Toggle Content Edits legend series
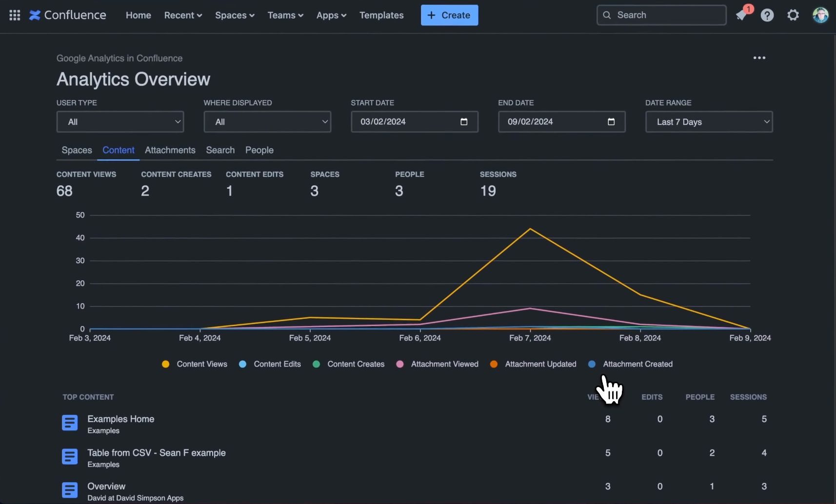This screenshot has width=836, height=504. pyautogui.click(x=270, y=364)
